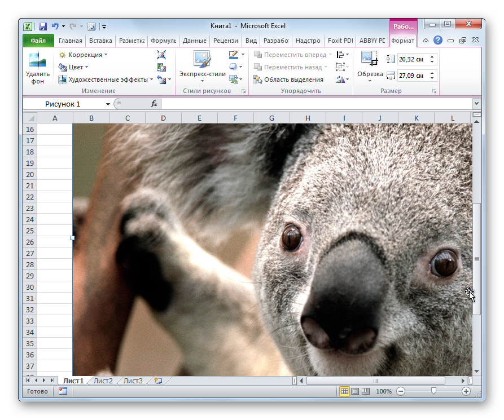Click the zoom slider handle
The height and width of the screenshot is (420, 504).
click(x=433, y=391)
